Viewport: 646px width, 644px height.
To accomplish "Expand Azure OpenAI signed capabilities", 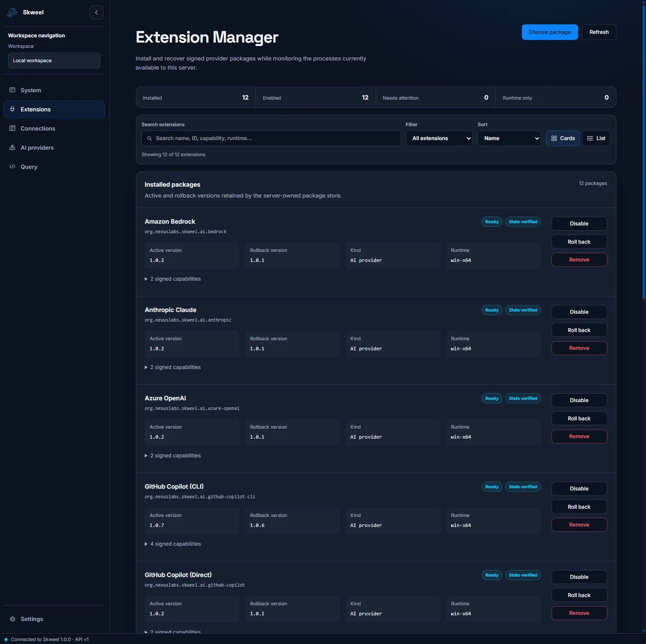I will [x=173, y=456].
